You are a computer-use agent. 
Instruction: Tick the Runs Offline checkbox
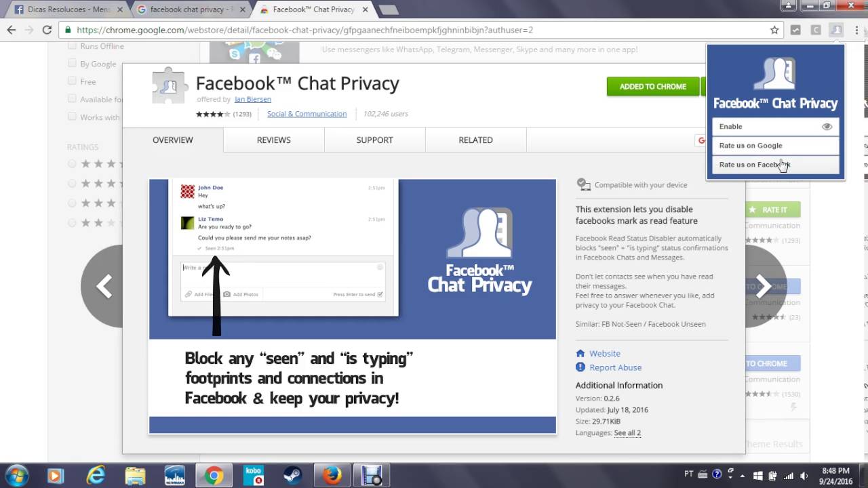click(72, 45)
